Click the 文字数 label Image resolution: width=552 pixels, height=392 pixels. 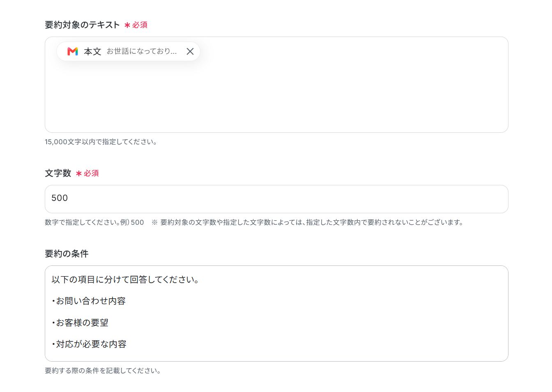point(58,173)
